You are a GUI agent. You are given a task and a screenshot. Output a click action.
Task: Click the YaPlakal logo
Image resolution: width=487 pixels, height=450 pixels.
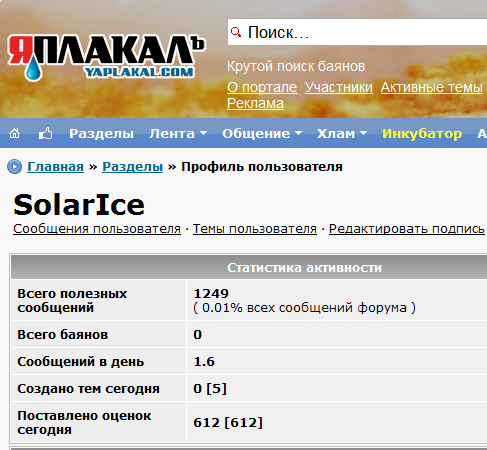107,58
